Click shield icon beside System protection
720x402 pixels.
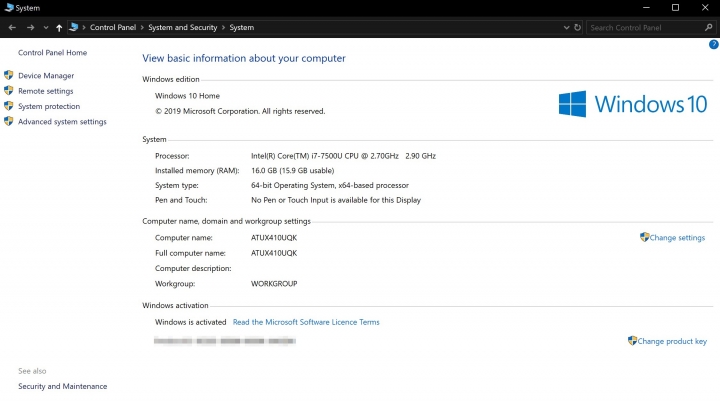coord(9,106)
